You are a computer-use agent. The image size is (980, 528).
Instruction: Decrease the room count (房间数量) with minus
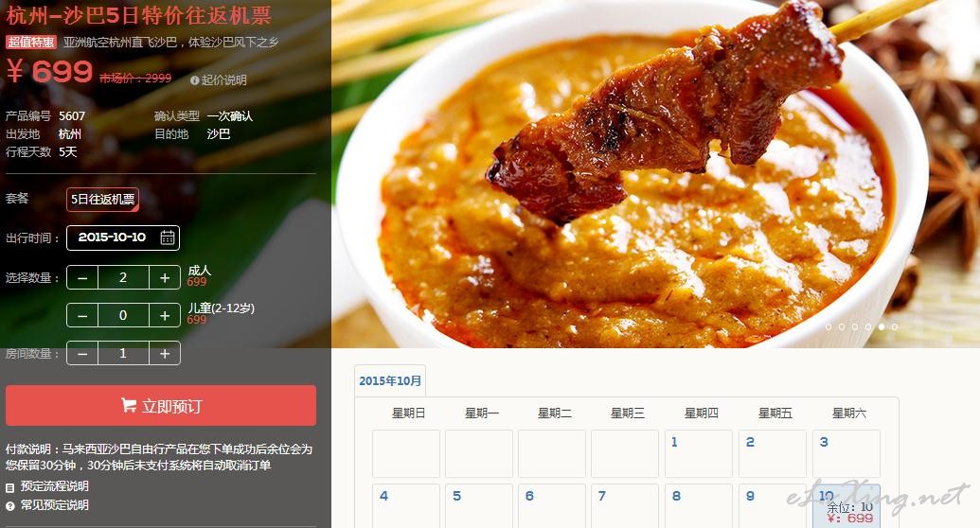tap(82, 354)
